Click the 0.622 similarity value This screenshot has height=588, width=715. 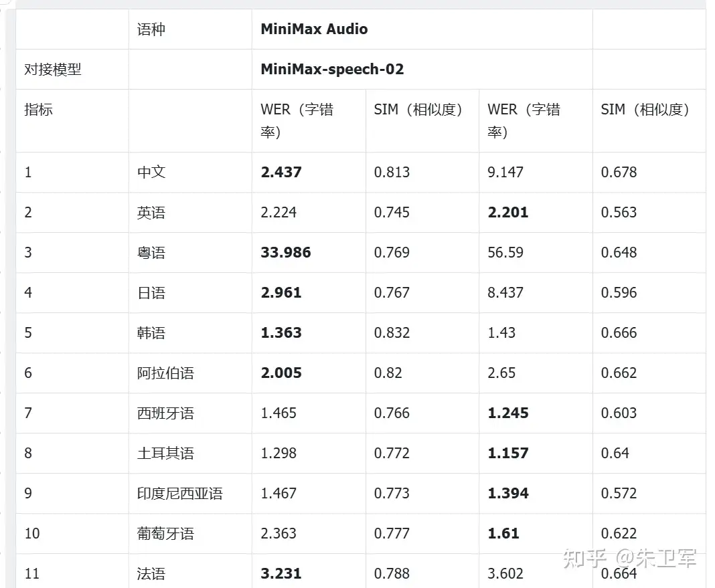click(619, 533)
